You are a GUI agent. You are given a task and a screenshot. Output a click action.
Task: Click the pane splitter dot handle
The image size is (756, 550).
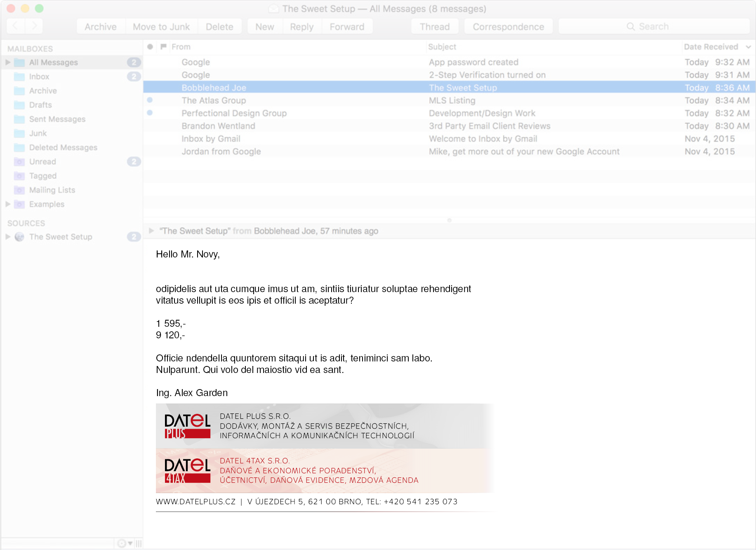(x=450, y=220)
